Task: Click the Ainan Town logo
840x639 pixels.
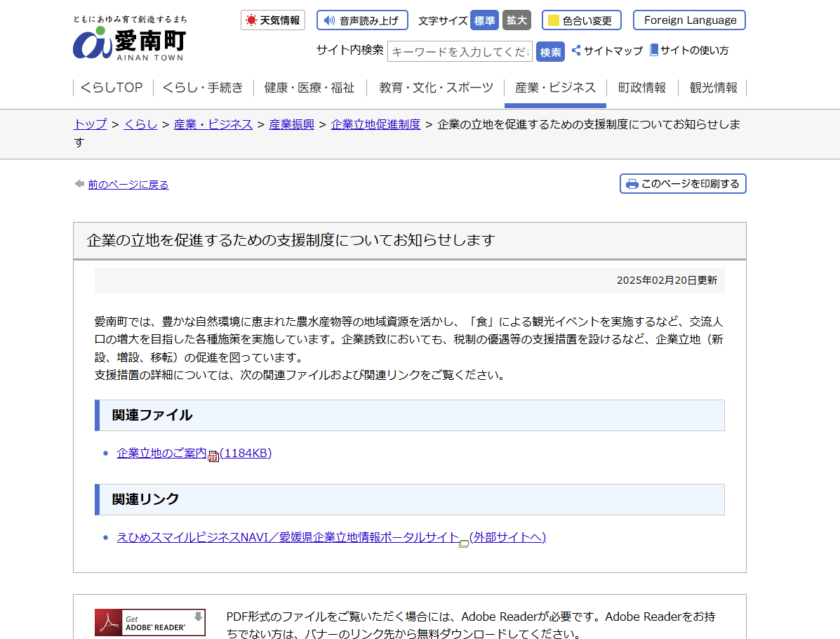Action: tap(131, 39)
